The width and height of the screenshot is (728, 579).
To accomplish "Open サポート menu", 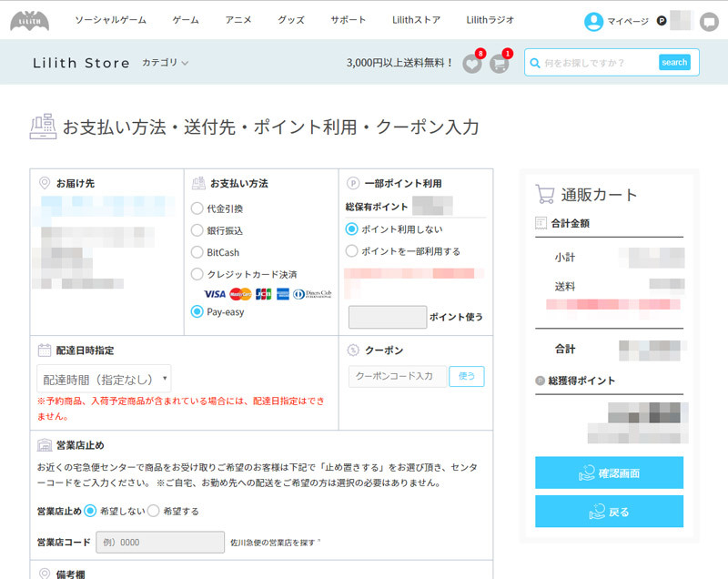I will click(349, 20).
